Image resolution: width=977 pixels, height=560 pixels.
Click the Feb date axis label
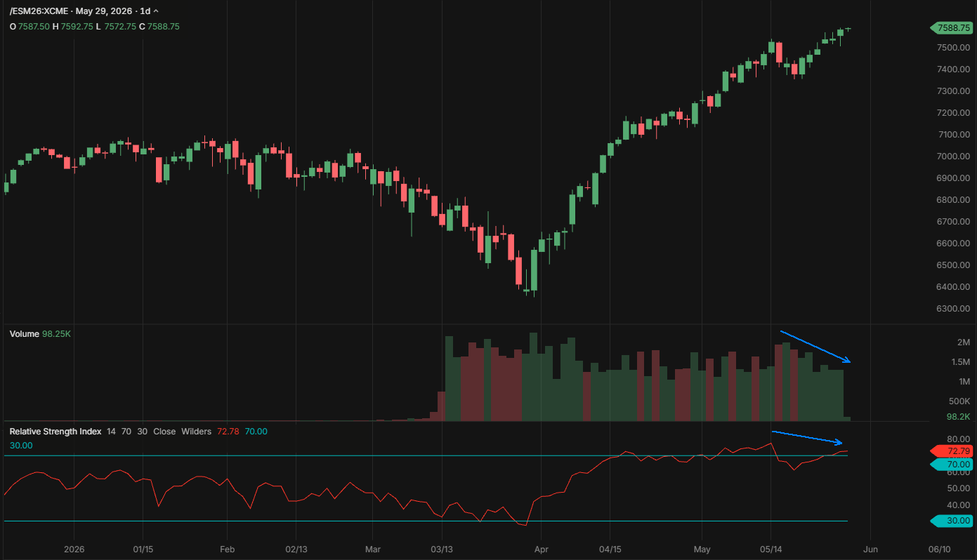226,549
